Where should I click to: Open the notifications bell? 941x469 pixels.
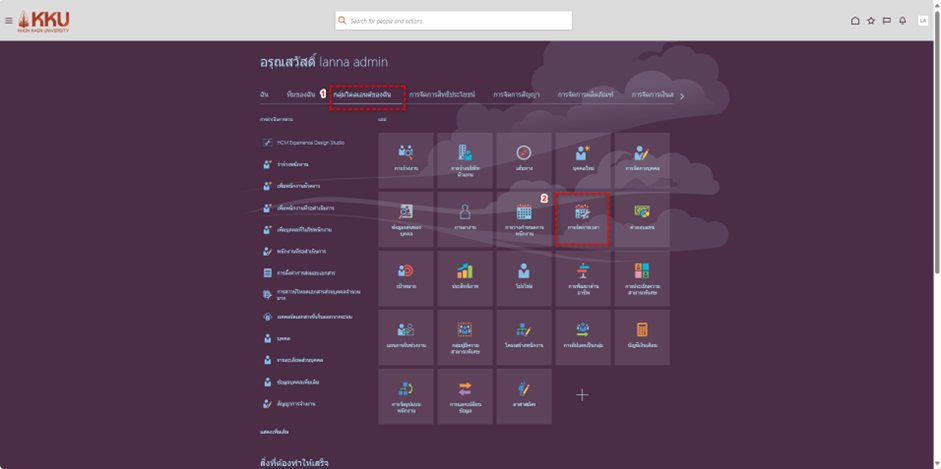[903, 20]
